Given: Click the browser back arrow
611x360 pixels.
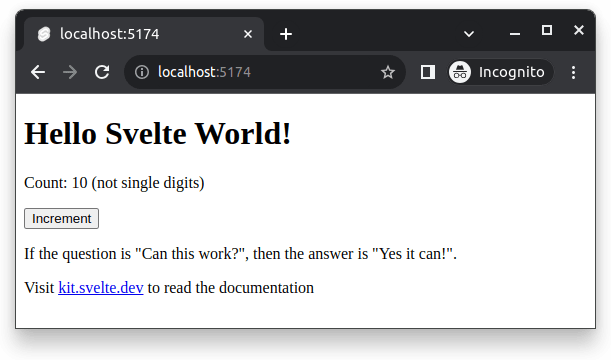Looking at the screenshot, I should pos(38,72).
